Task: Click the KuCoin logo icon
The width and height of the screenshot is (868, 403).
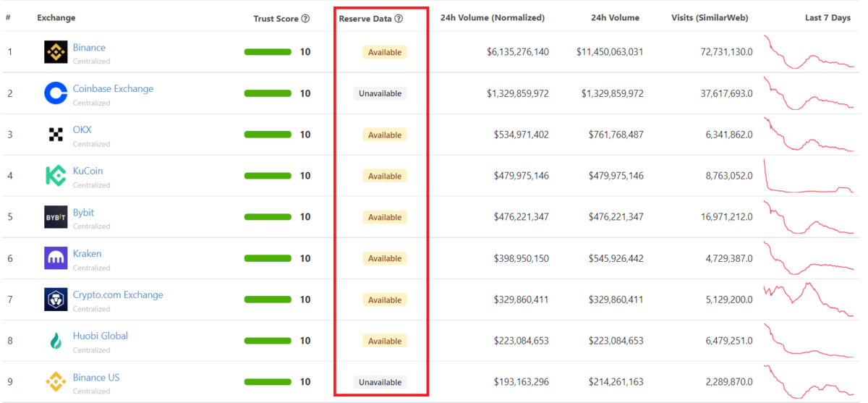Action: 56,176
